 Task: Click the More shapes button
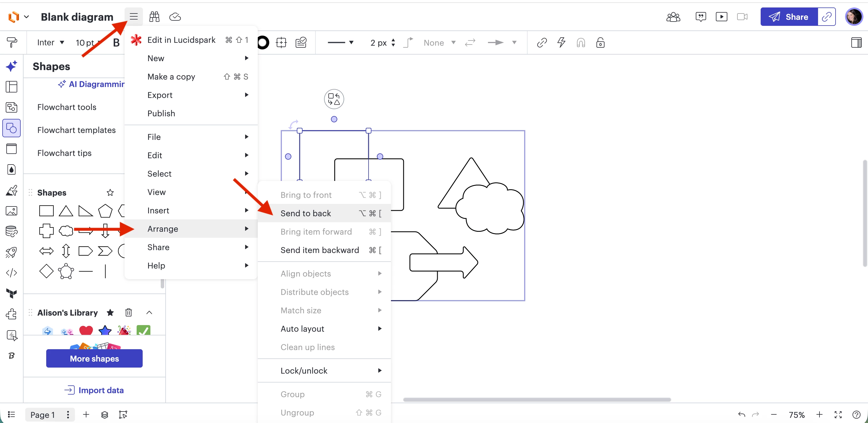click(94, 358)
